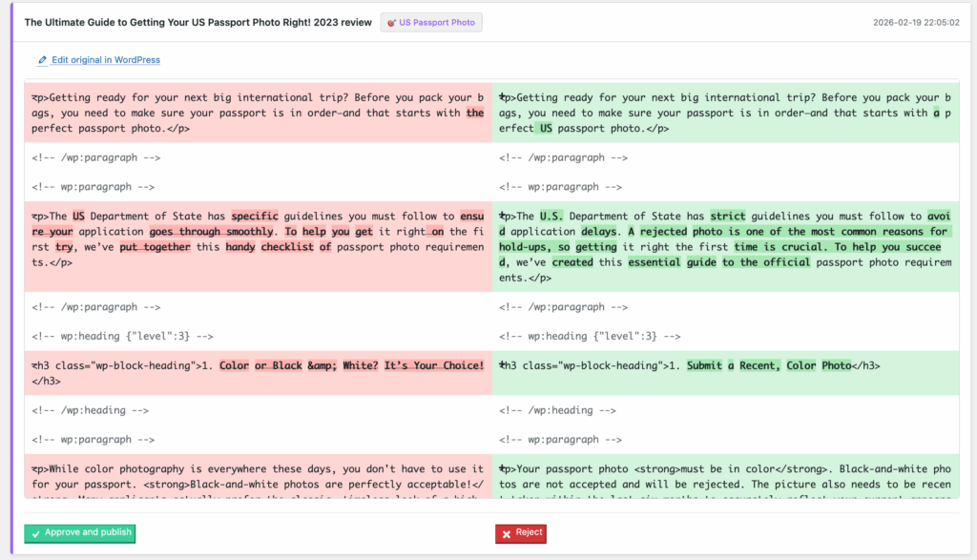Viewport: 977px width, 560px height.
Task: Click the checkmark icon on Approve and publish
Action: tap(37, 533)
